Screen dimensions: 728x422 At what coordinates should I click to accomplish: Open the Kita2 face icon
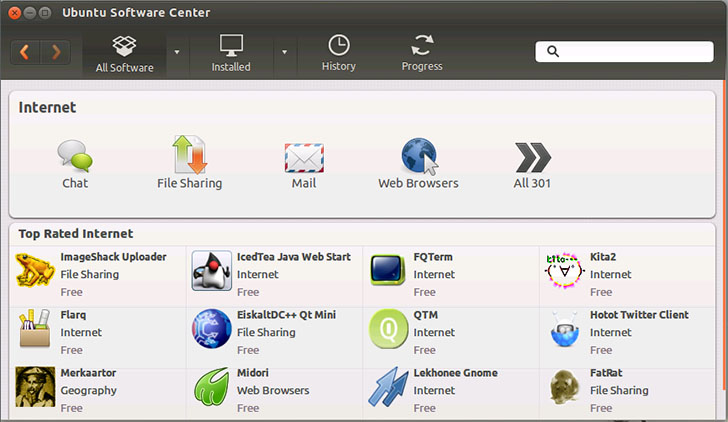point(564,270)
